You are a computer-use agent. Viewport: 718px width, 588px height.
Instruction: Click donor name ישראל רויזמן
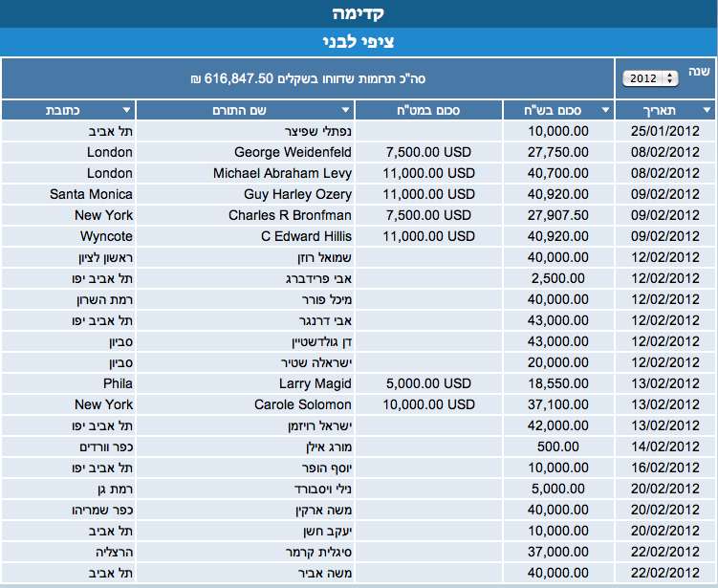tap(319, 425)
